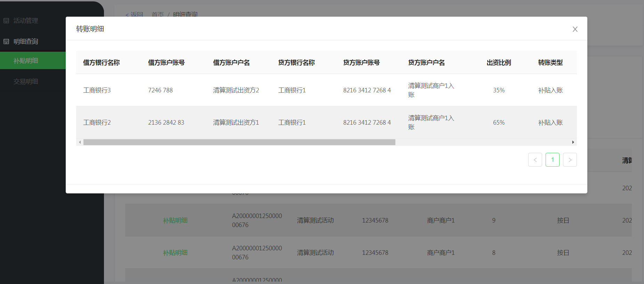The width and height of the screenshot is (644, 284).
Task: Click 补贴入账 in the 35% row
Action: click(x=550, y=90)
